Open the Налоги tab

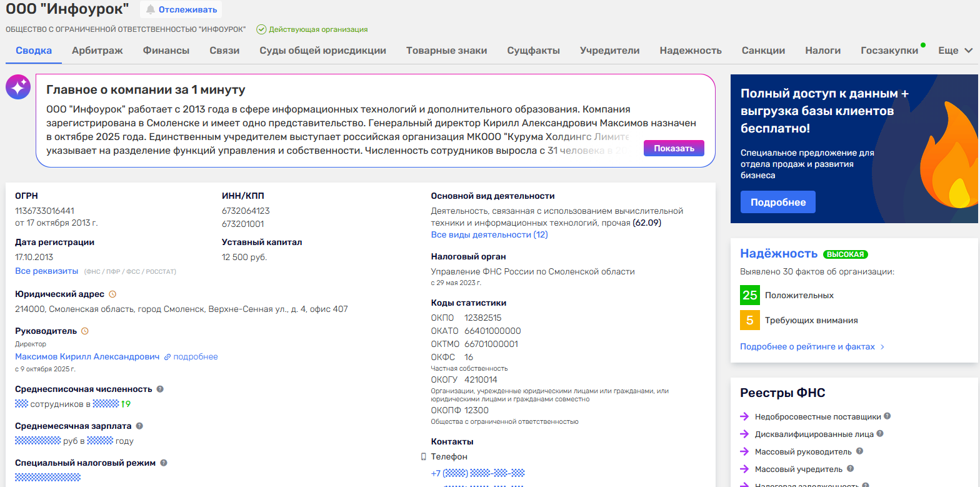pos(823,51)
